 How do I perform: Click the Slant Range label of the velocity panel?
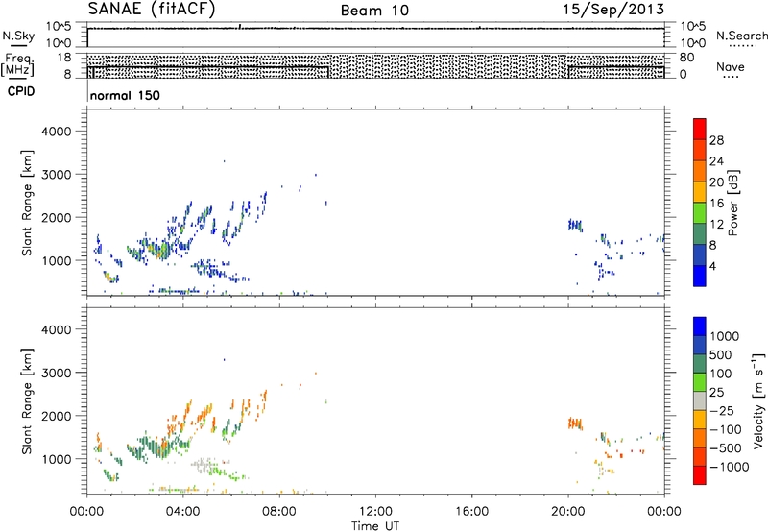tap(27, 401)
